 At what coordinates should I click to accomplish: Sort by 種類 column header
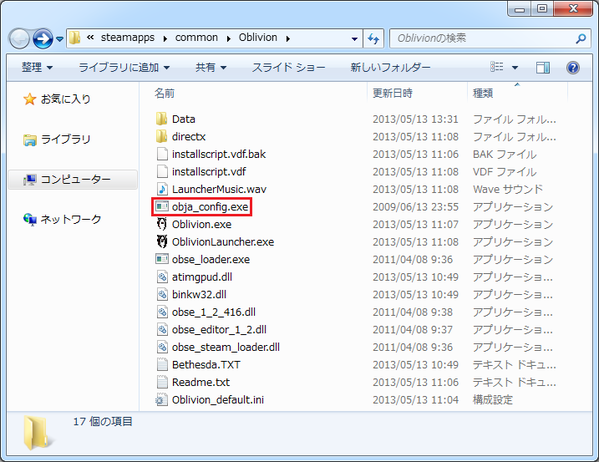pos(483,93)
